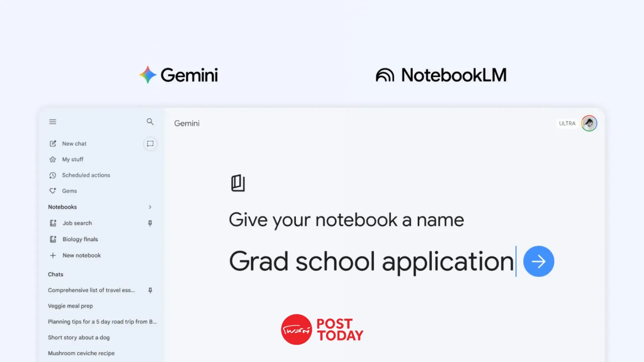The height and width of the screenshot is (362, 644).
Task: Open the hamburger main menu
Action: pyautogui.click(x=53, y=122)
